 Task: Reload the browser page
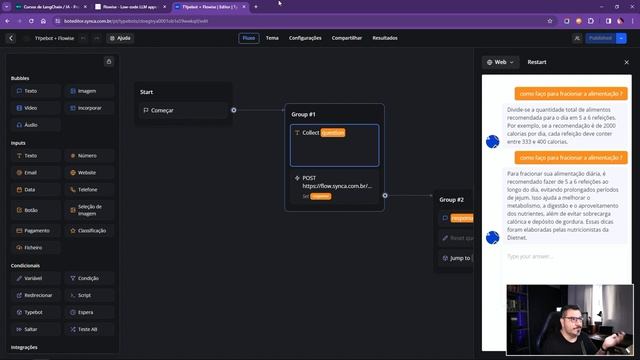click(31, 21)
